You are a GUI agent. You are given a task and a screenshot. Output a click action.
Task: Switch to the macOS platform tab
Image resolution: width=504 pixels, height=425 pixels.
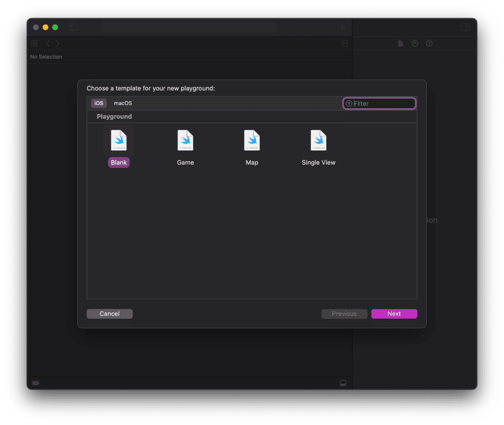(x=123, y=103)
